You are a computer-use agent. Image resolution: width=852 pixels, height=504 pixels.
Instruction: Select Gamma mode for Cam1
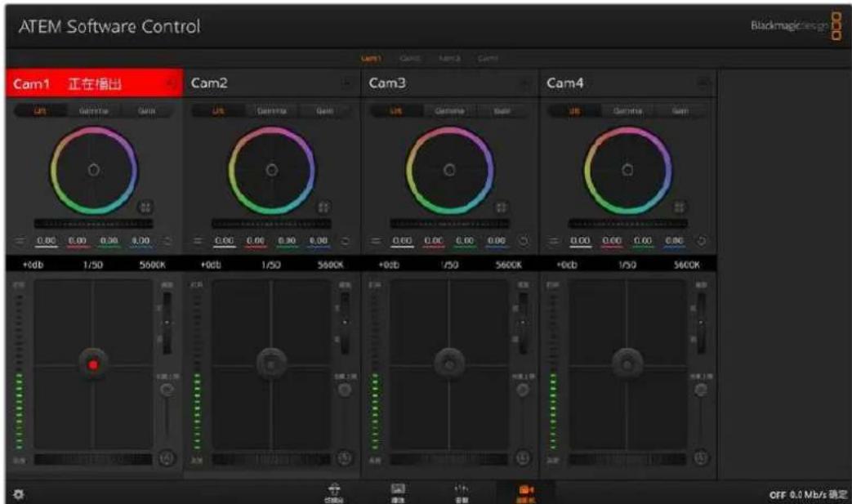(x=93, y=111)
